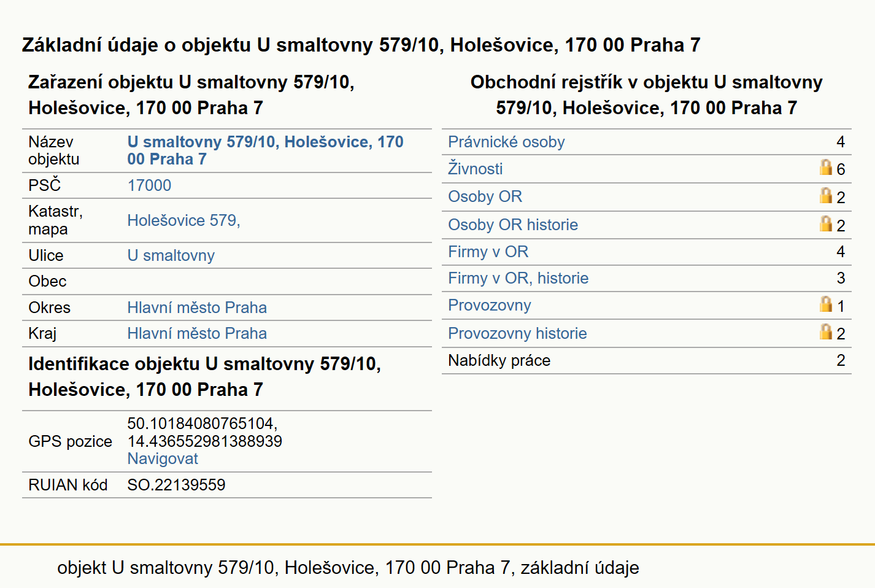The height and width of the screenshot is (588, 875).
Task: Open Hlavní město Praha link in Kraj row
Action: click(197, 333)
